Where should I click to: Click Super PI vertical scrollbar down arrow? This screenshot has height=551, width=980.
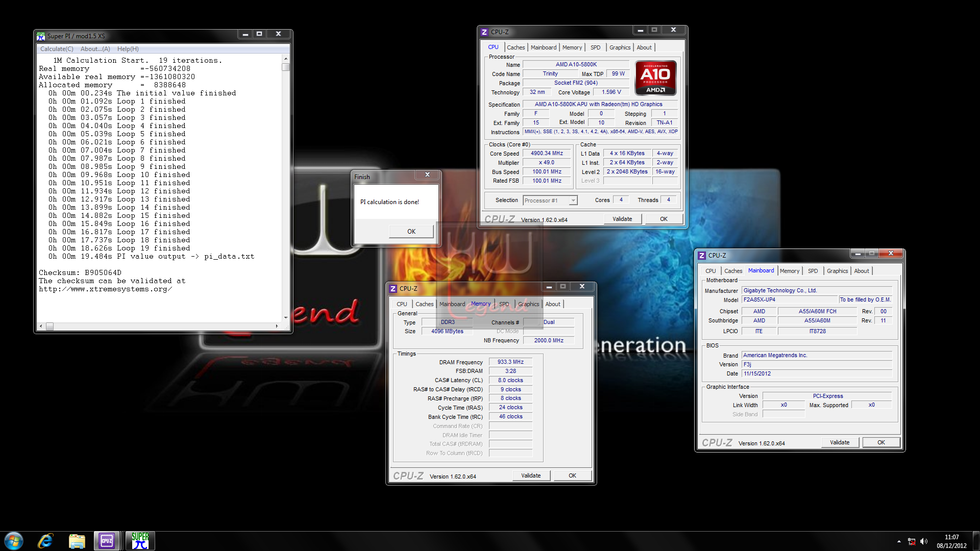coord(286,317)
